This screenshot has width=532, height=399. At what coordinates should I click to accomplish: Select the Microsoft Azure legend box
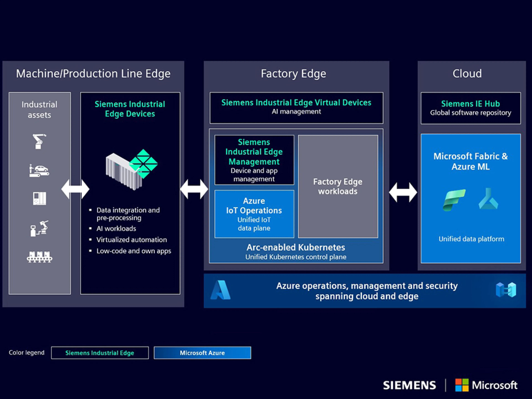[x=202, y=353]
